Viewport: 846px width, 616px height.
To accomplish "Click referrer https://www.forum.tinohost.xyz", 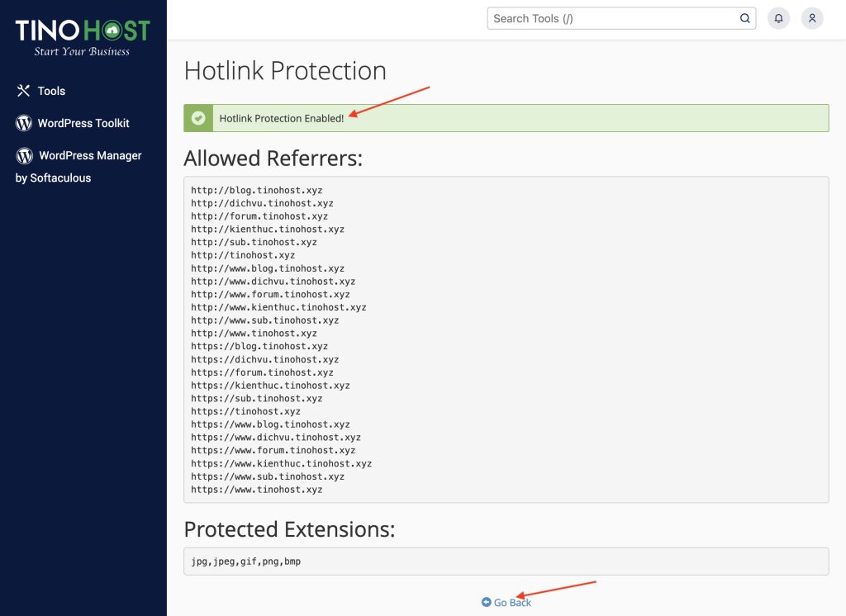I will 273,450.
